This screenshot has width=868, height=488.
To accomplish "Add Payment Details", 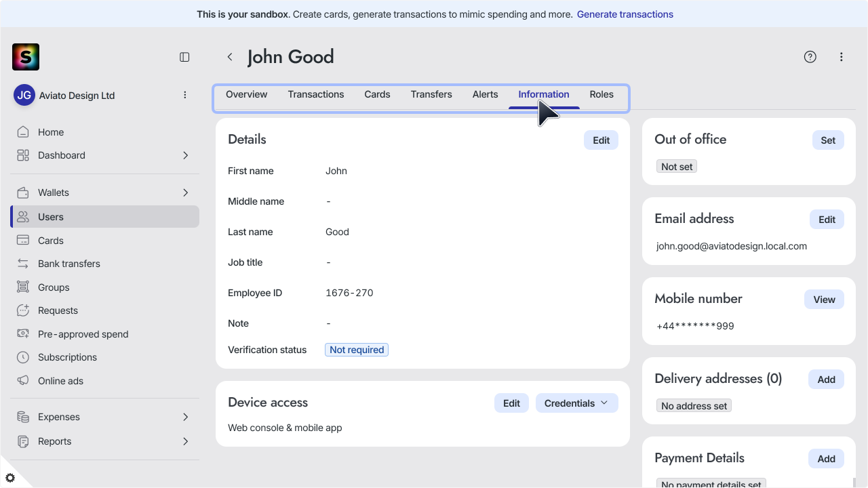I will pyautogui.click(x=827, y=459).
